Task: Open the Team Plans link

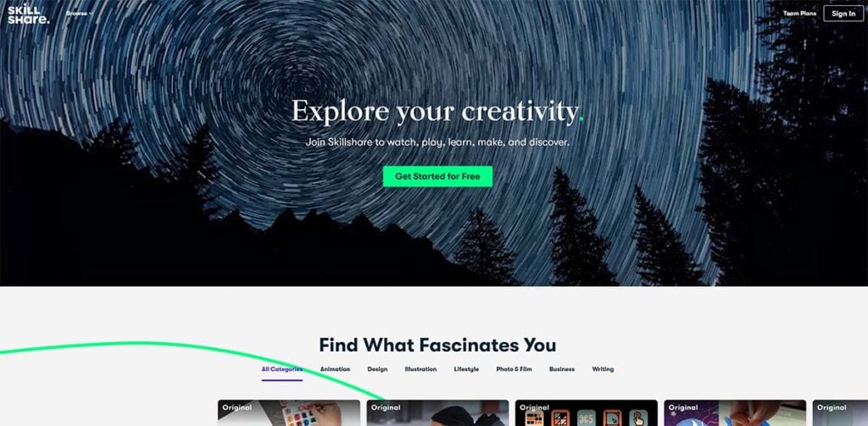Action: (799, 14)
